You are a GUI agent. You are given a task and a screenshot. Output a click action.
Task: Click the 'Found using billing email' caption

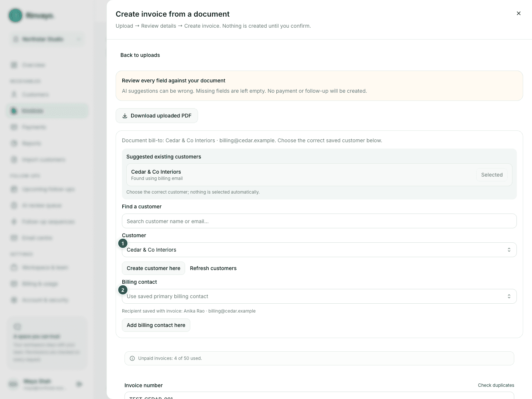point(157,178)
